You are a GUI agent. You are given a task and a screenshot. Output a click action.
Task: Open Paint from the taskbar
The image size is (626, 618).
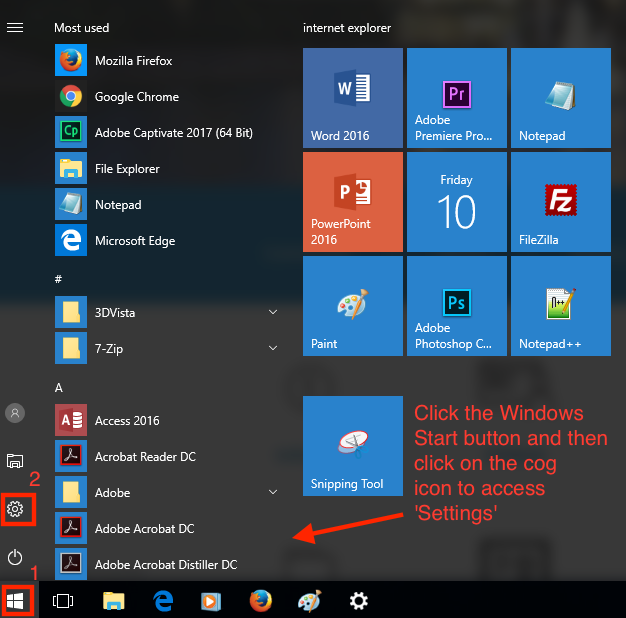[x=309, y=601]
